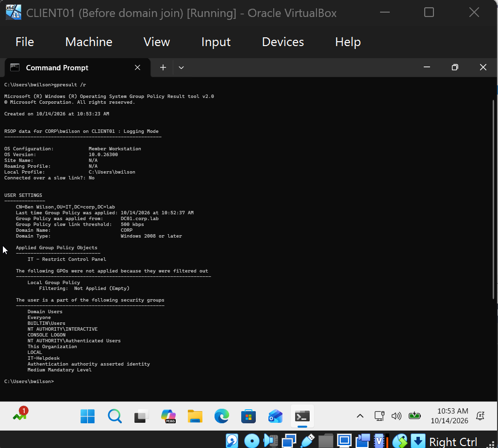Open a new terminal tab with plus
Viewport: 498px width, 448px height.
point(163,67)
